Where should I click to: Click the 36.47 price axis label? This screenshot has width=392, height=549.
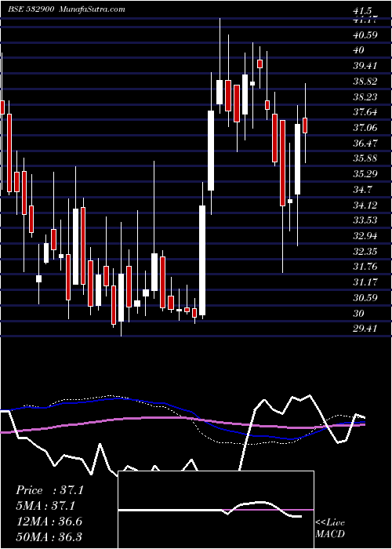[365, 143]
